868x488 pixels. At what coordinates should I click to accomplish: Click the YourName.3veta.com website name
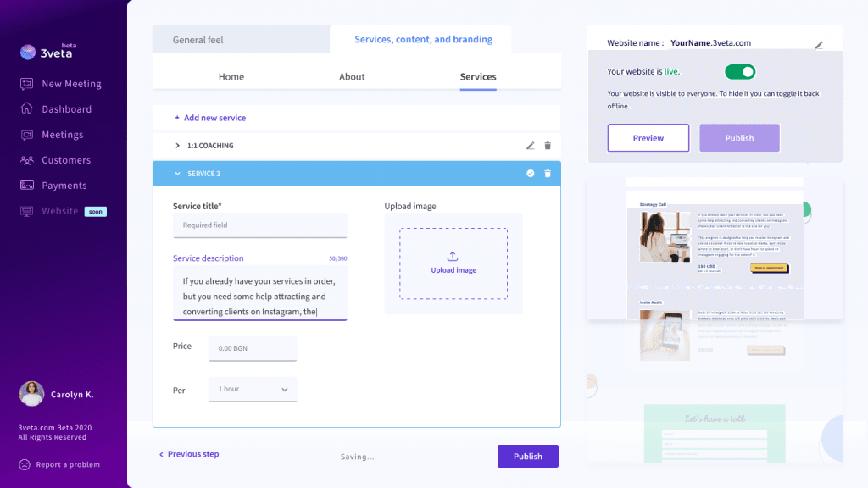coord(711,42)
